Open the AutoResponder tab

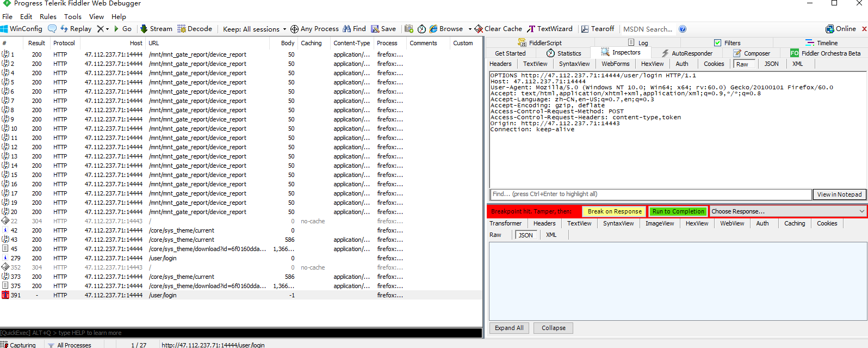(687, 53)
